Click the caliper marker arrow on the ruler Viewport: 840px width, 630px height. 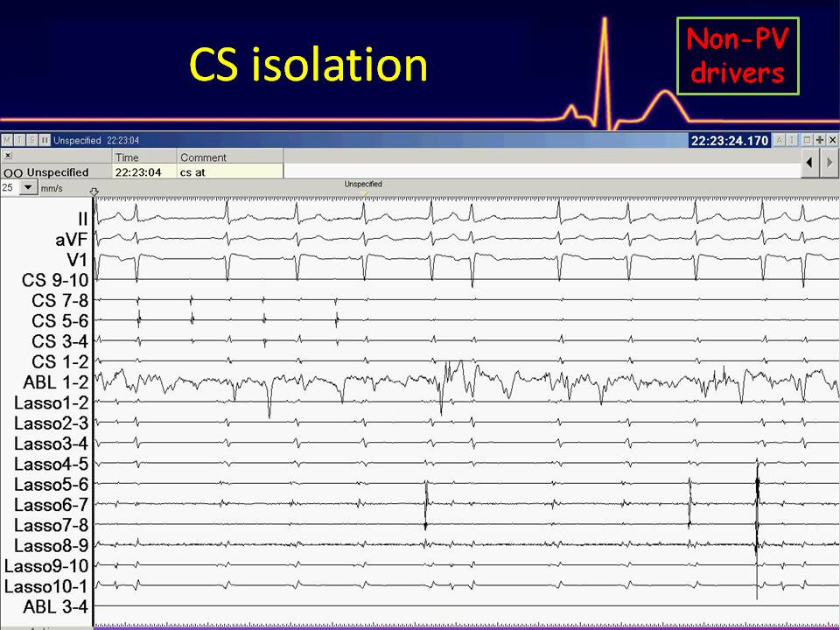94,192
